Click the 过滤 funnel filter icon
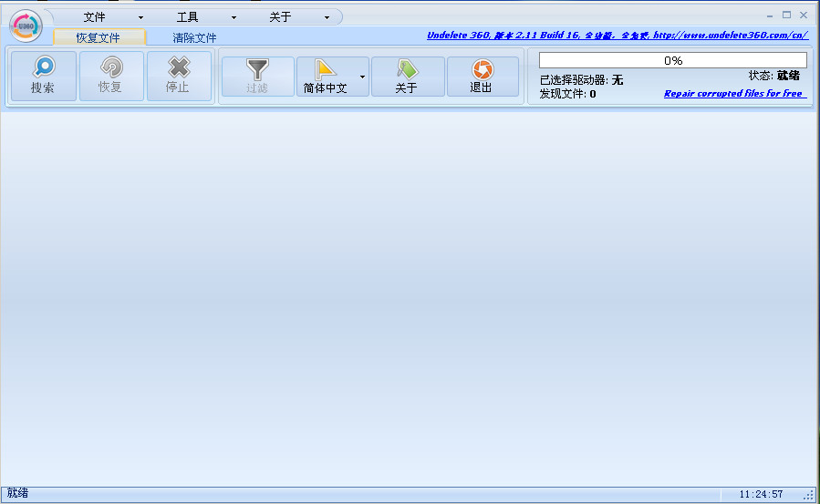The height and width of the screenshot is (504, 820). point(257,69)
